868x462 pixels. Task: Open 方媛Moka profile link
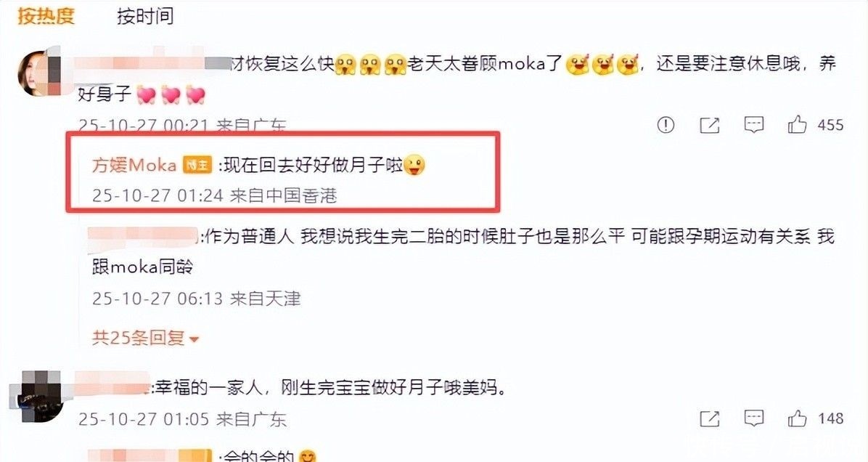pos(134,165)
